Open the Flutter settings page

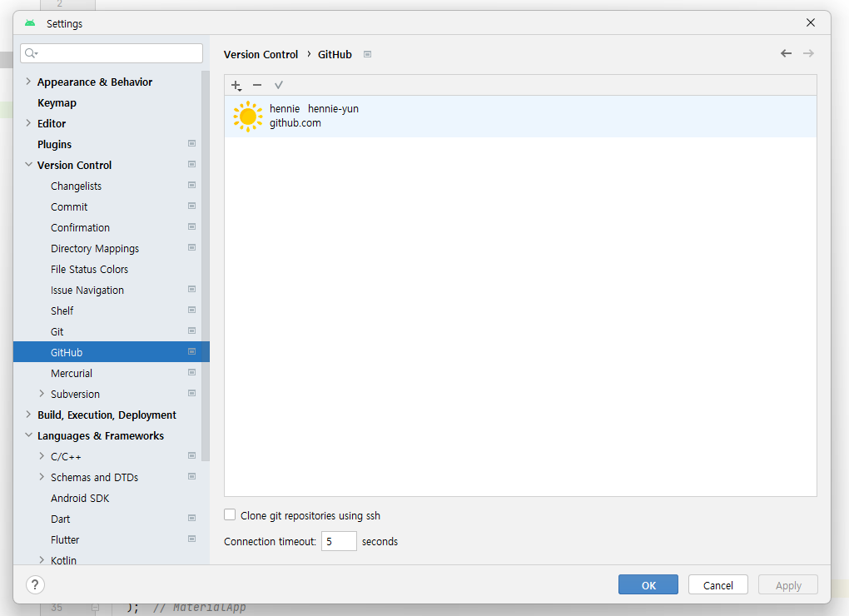65,540
